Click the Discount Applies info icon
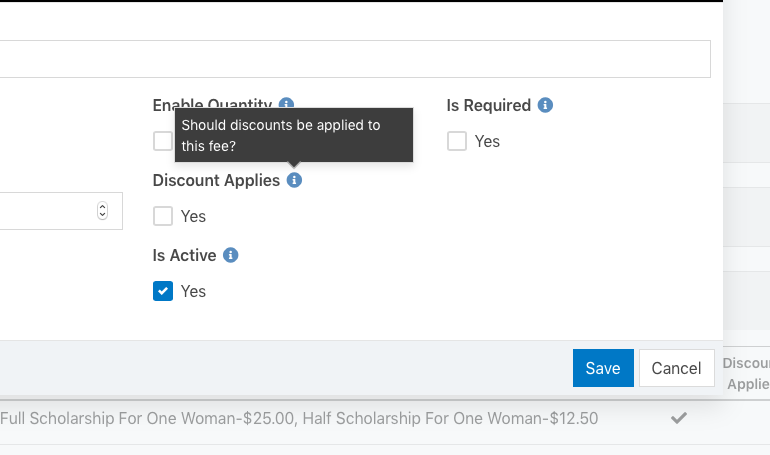This screenshot has width=770, height=455. pos(294,180)
